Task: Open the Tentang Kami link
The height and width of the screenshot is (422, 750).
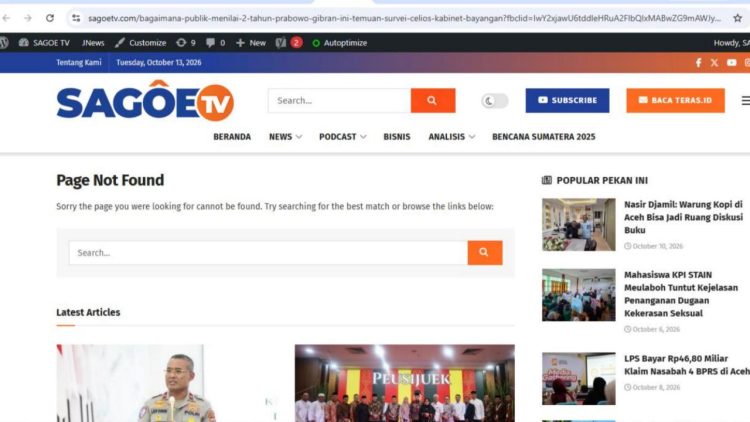Action: (78, 62)
